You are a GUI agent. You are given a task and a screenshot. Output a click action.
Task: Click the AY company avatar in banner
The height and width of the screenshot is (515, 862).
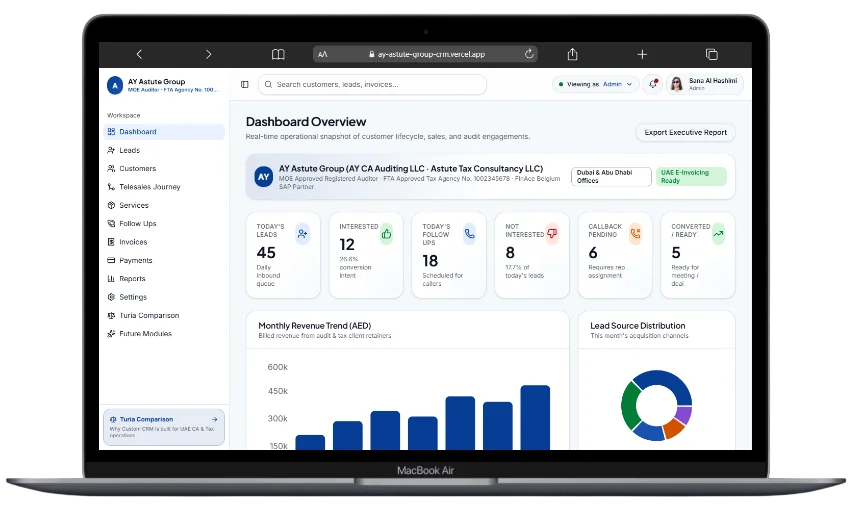264,177
